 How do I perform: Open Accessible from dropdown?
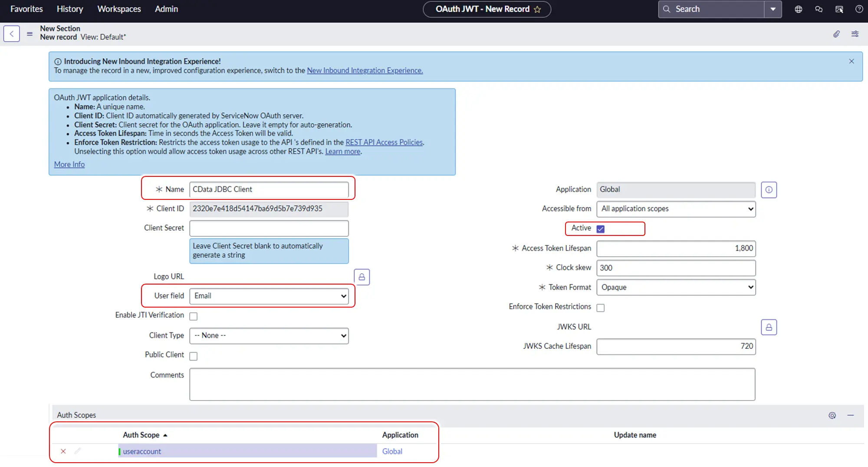click(676, 209)
